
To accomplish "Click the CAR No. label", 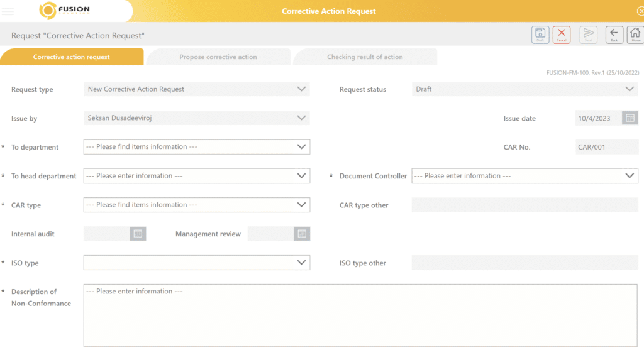I will [517, 147].
